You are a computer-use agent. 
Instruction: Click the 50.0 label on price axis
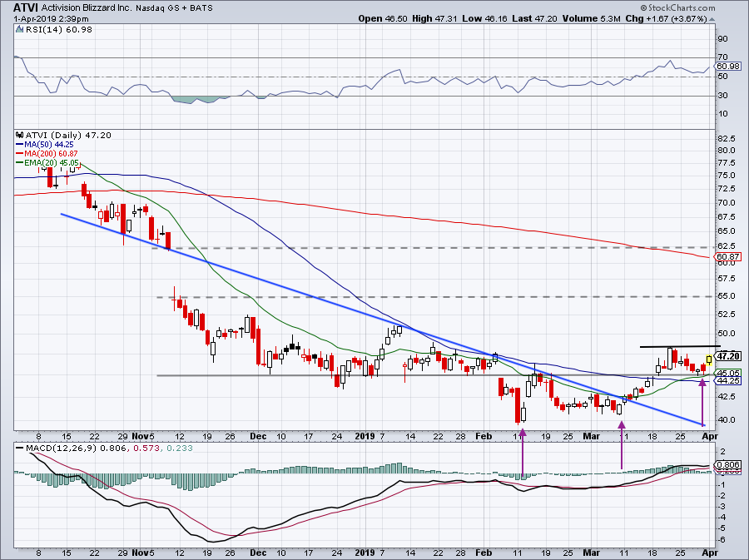coord(727,334)
